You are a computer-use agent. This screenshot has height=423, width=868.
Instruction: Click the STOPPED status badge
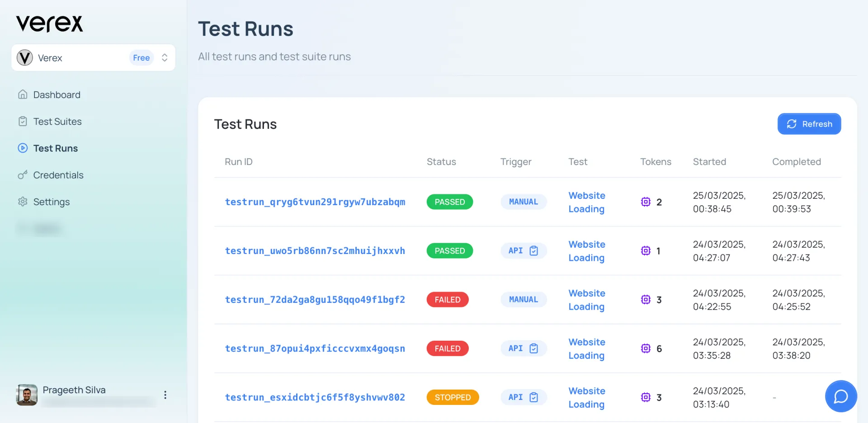pos(453,397)
